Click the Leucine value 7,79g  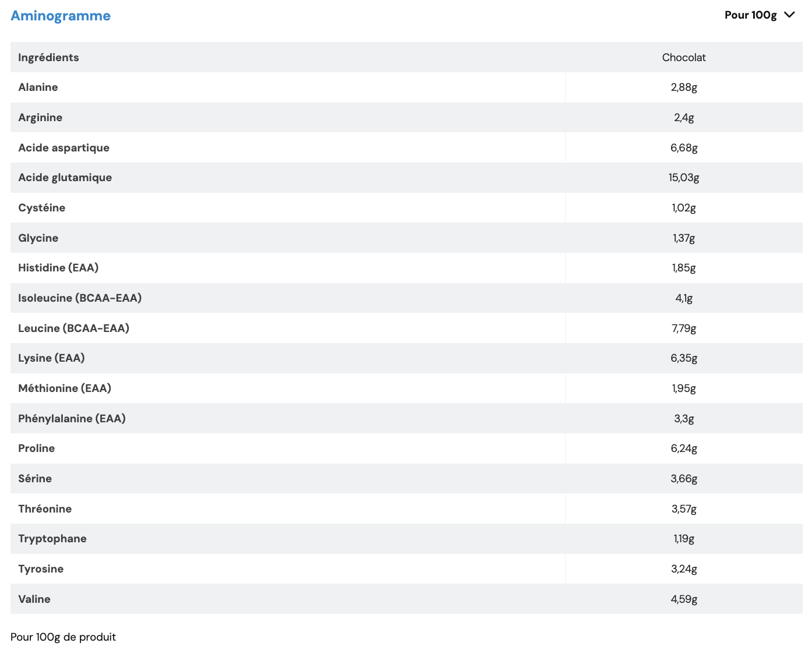pos(684,328)
